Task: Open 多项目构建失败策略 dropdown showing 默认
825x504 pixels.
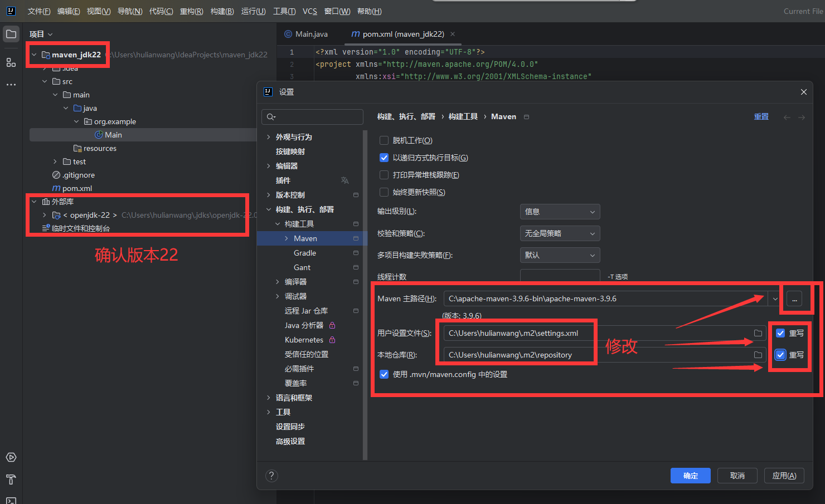Action: (560, 255)
